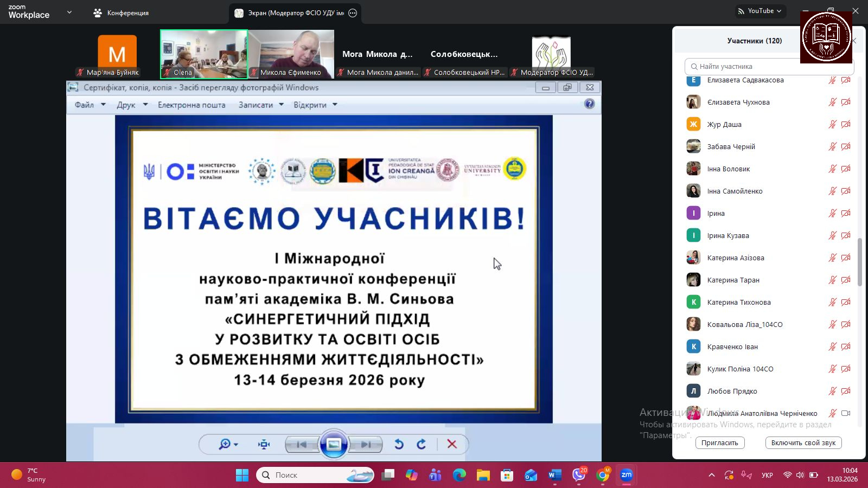This screenshot has height=488, width=868.
Task: Toggle microphone for Людмила Анатоліївна Черніченко
Action: tap(832, 413)
